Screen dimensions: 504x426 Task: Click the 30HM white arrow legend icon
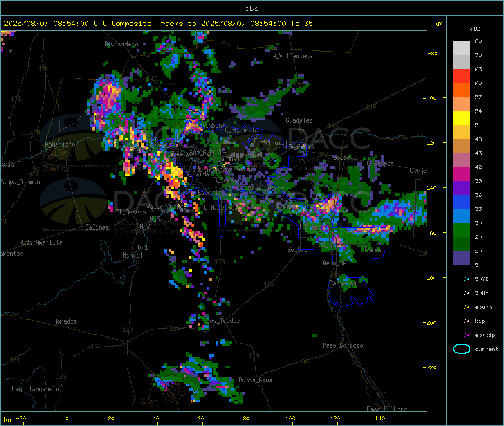click(x=461, y=293)
